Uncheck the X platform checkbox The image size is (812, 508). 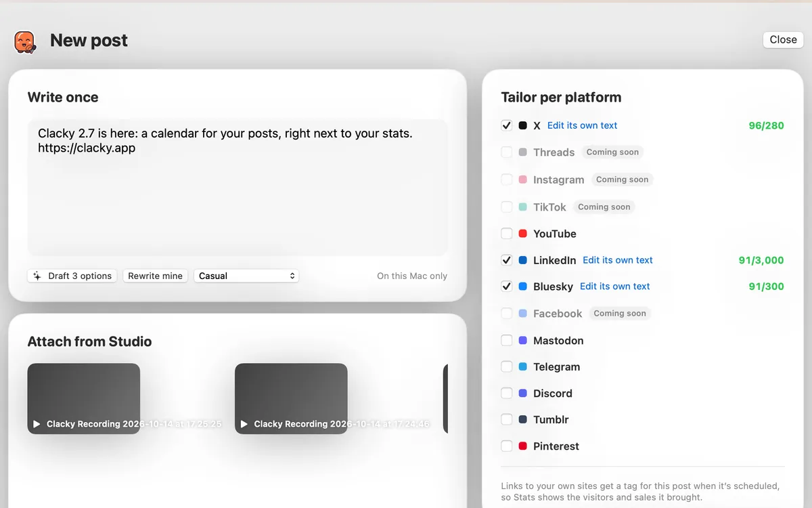tap(507, 125)
